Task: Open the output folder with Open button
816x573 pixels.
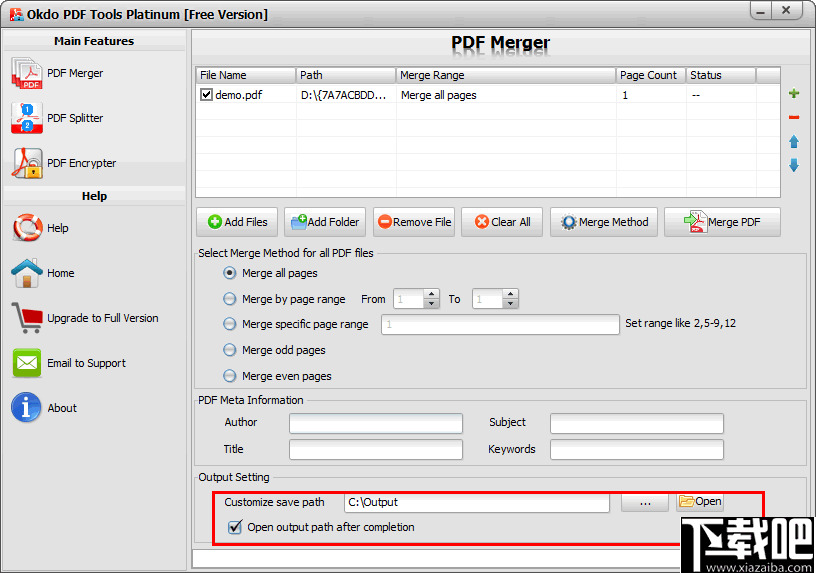Action: 700,502
